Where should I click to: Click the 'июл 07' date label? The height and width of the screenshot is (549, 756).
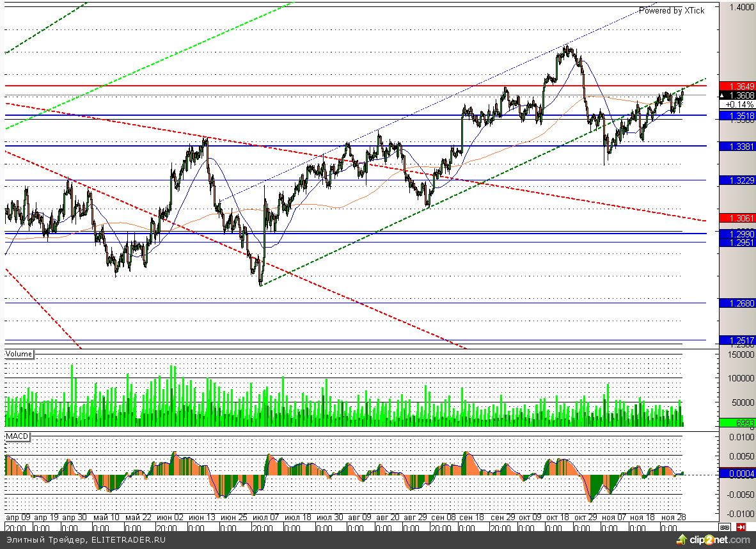pos(266,517)
